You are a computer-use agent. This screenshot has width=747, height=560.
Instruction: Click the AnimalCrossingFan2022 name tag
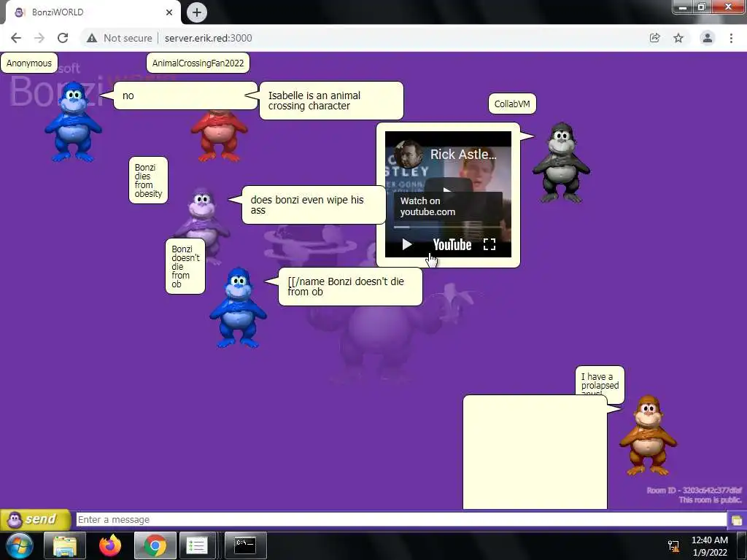pyautogui.click(x=198, y=63)
